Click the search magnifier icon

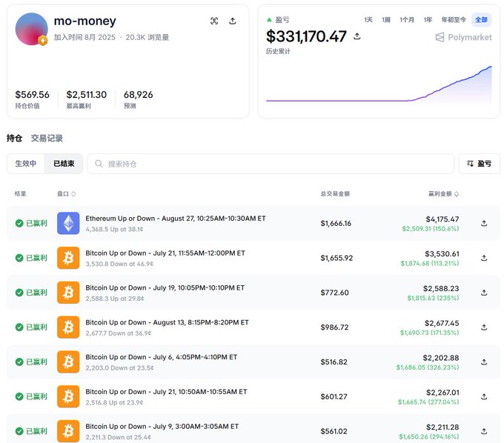point(99,164)
